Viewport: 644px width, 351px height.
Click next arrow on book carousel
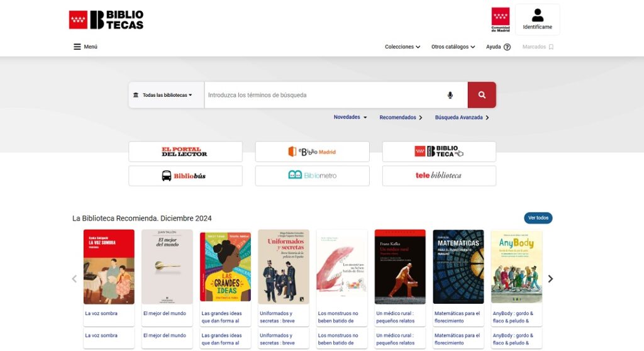[550, 279]
